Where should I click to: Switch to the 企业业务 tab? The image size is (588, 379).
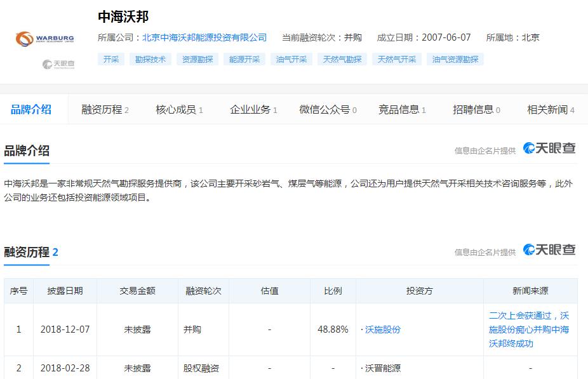253,109
